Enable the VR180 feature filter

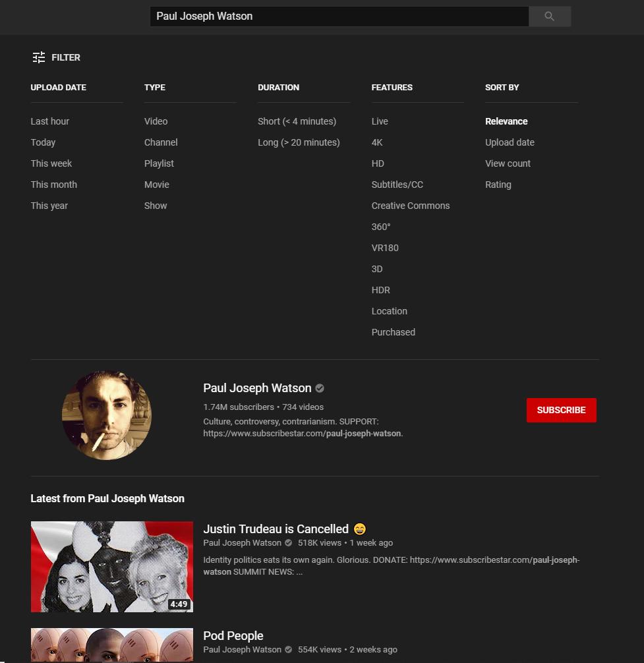tap(385, 248)
